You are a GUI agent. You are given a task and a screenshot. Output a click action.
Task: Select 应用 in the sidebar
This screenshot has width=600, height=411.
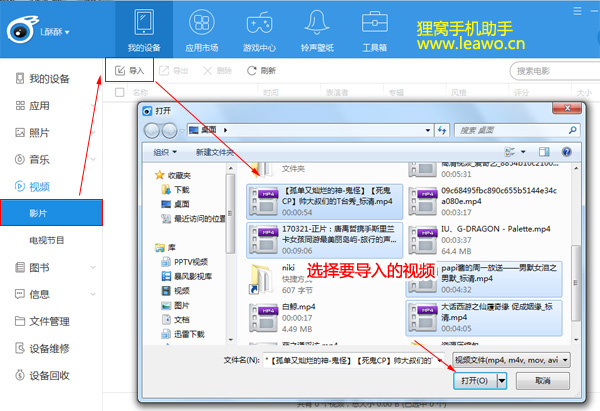click(x=33, y=106)
